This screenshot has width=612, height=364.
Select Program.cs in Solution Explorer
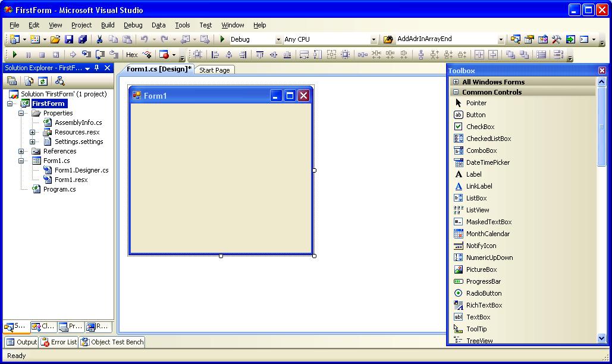point(59,189)
